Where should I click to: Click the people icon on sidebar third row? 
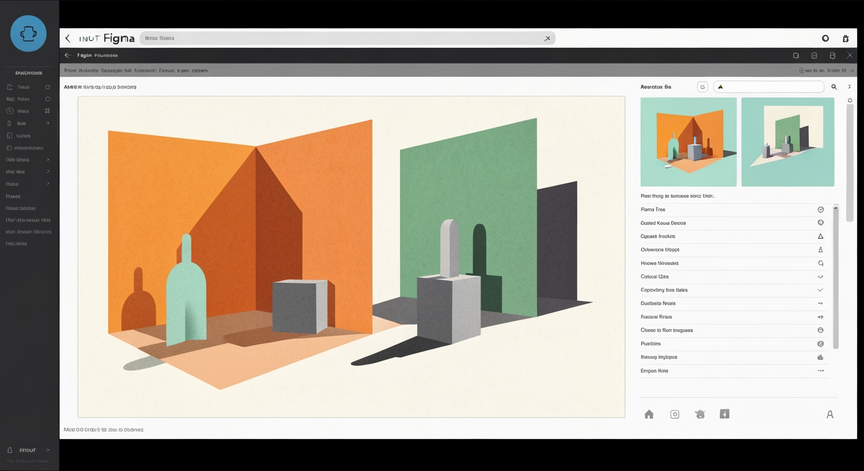tap(47, 111)
